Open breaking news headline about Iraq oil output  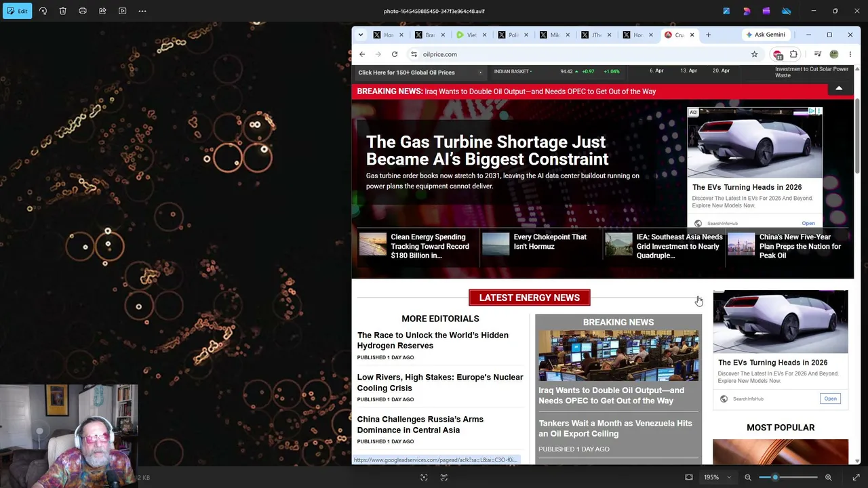(540, 91)
